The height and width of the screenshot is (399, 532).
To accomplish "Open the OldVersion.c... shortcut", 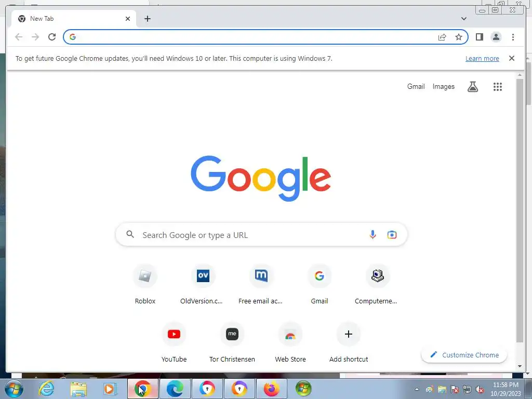I will tap(203, 284).
